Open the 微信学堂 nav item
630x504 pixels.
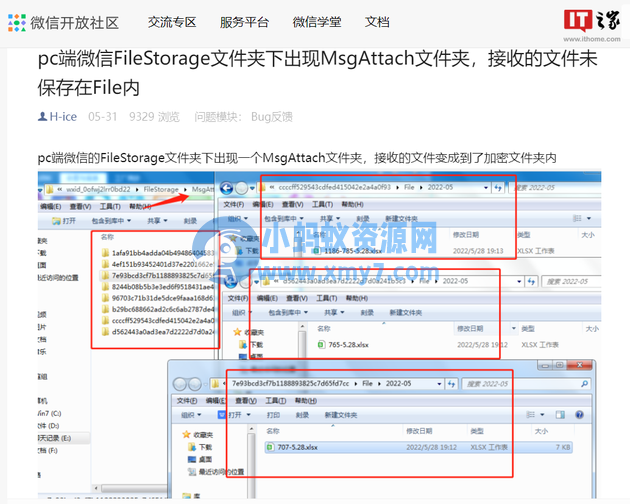coord(317,22)
